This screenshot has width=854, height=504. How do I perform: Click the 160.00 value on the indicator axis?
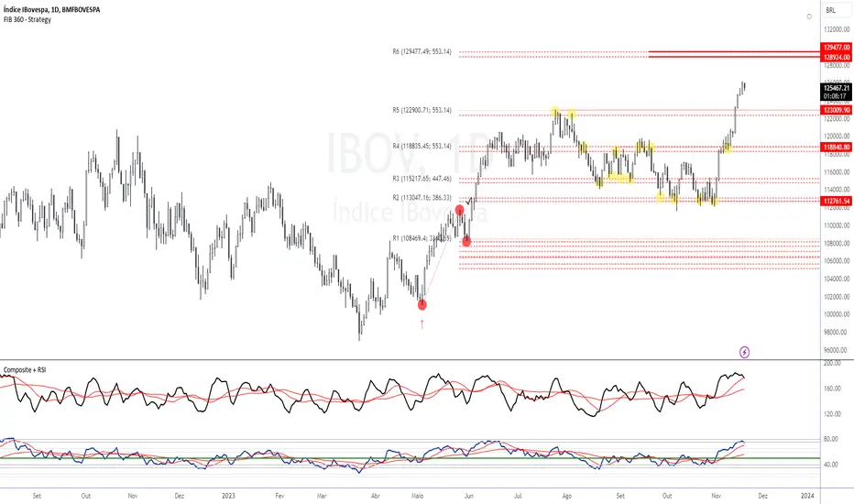(832, 389)
